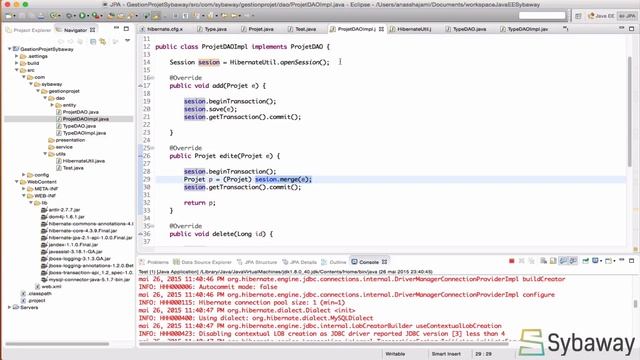The width and height of the screenshot is (640, 360).
Task: Switch to TypeDAO.java editor tab
Action: tap(466, 29)
